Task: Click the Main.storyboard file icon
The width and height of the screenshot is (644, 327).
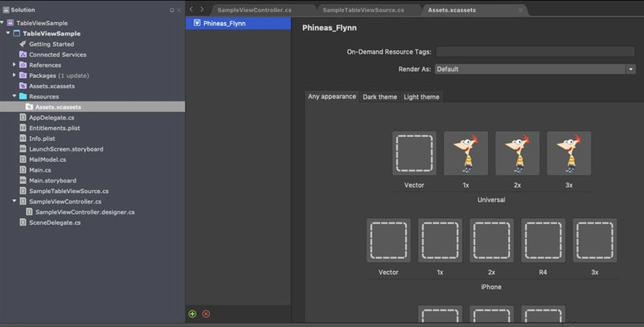Action: (23, 180)
